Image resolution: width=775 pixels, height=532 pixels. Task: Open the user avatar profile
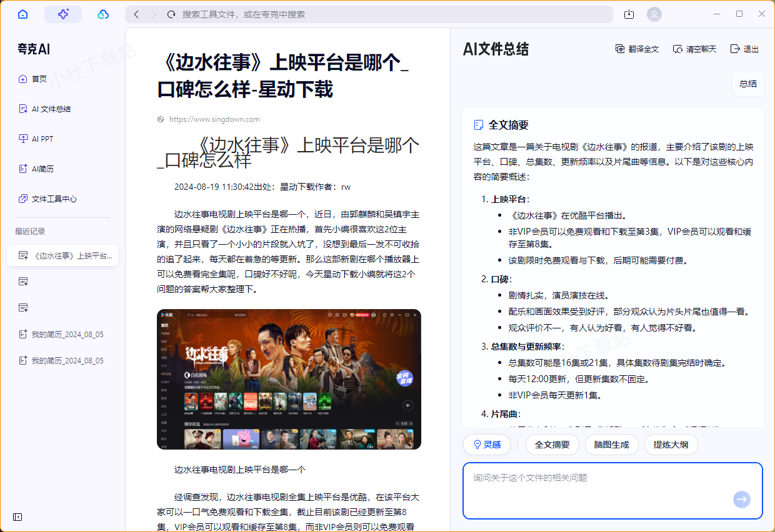pyautogui.click(x=654, y=14)
